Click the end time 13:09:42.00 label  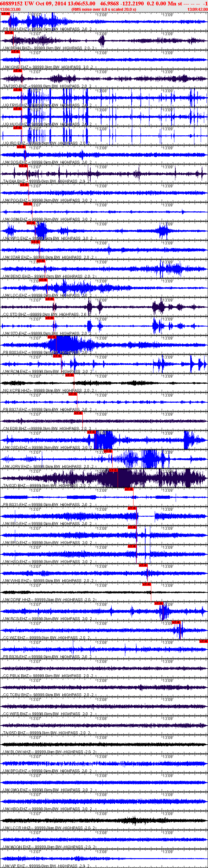pos(197,10)
